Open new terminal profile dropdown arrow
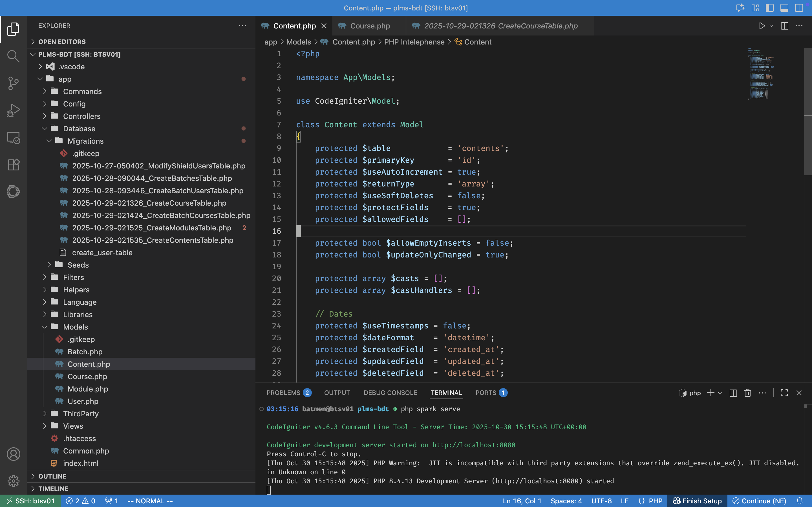Screen dimensions: 812x507 (x=720, y=393)
